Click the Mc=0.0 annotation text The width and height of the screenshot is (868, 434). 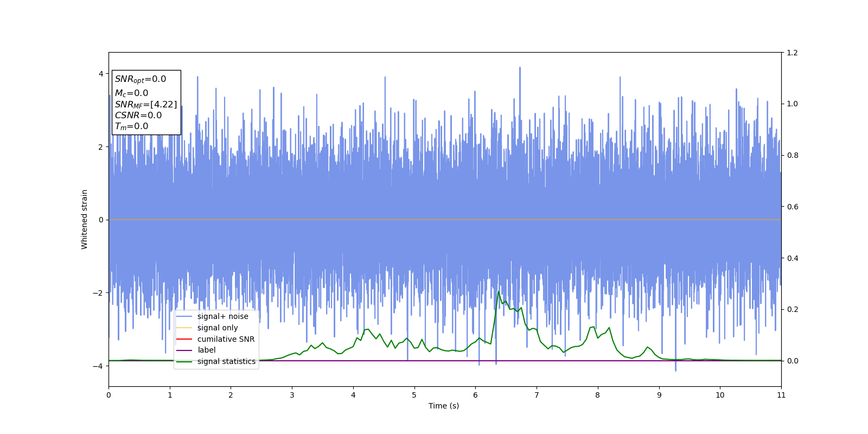[x=131, y=93]
